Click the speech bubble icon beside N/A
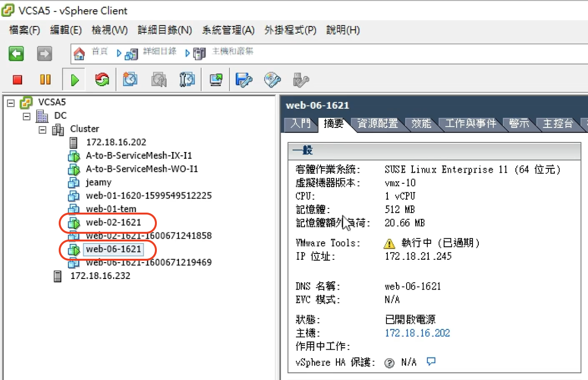This screenshot has width=588, height=380. (431, 361)
